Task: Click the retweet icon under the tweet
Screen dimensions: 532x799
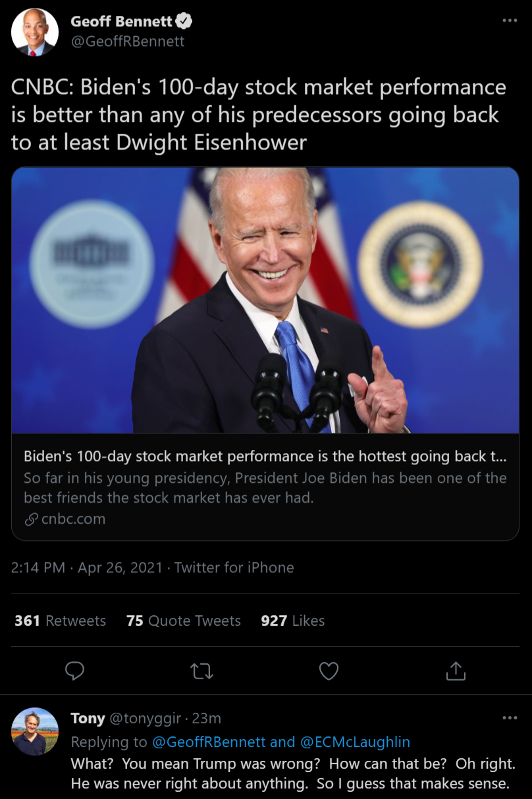Action: tap(202, 671)
